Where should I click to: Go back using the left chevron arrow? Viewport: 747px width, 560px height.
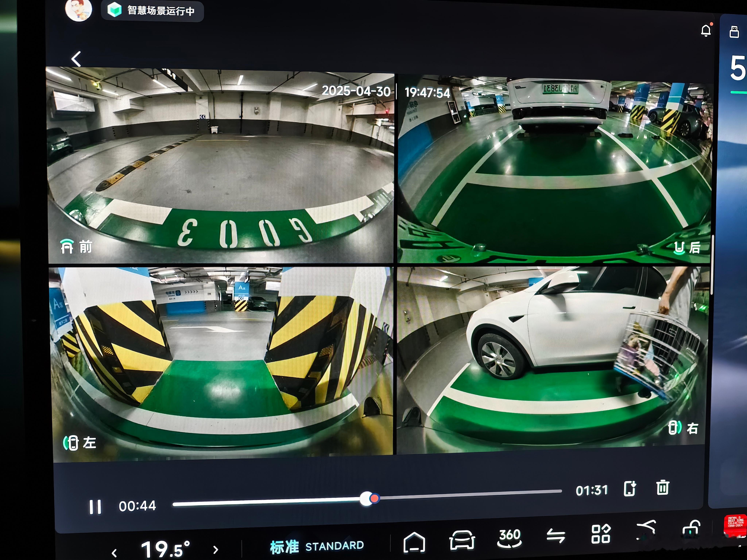[x=76, y=59]
